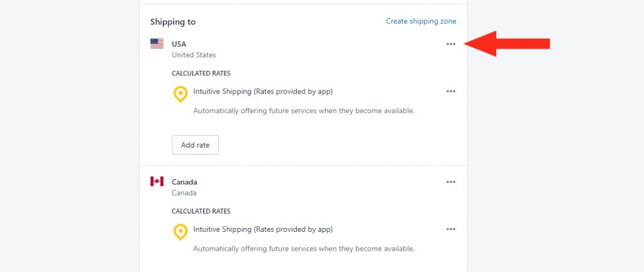
Task: Click the Create shipping zone link
Action: (x=421, y=21)
